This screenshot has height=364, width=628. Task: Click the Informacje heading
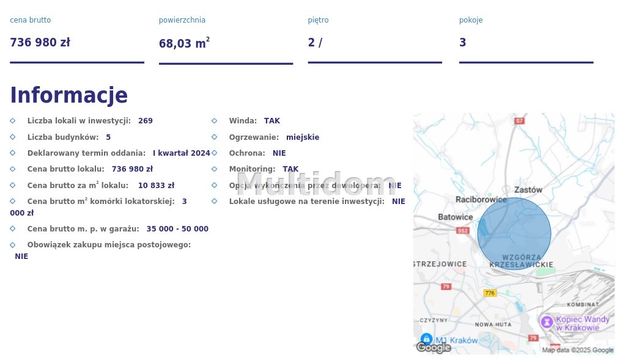(x=69, y=95)
